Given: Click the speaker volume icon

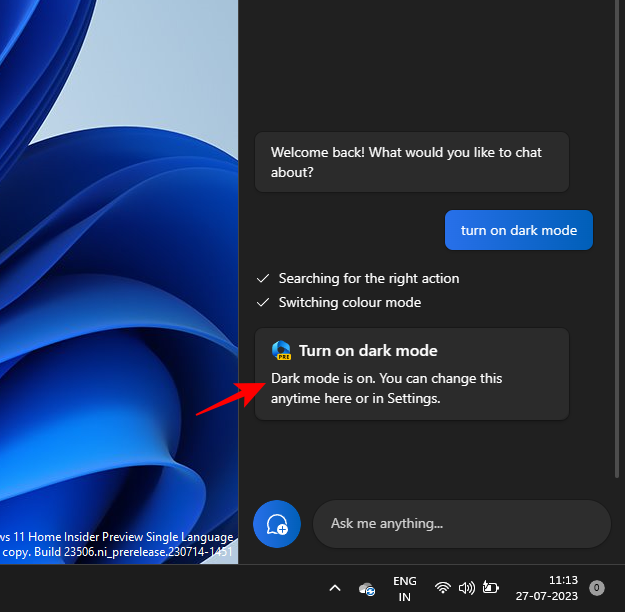Looking at the screenshot, I should pyautogui.click(x=466, y=588).
